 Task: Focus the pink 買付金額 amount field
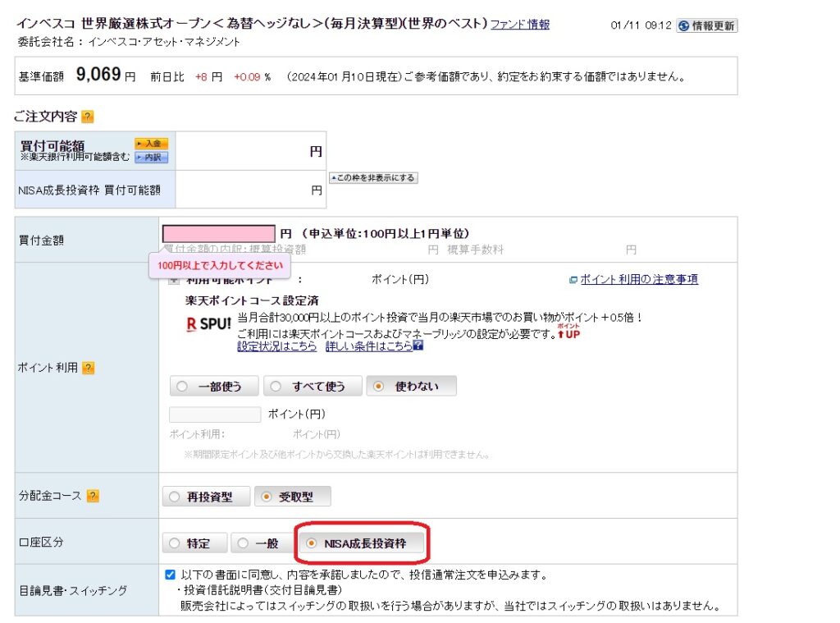pyautogui.click(x=218, y=234)
